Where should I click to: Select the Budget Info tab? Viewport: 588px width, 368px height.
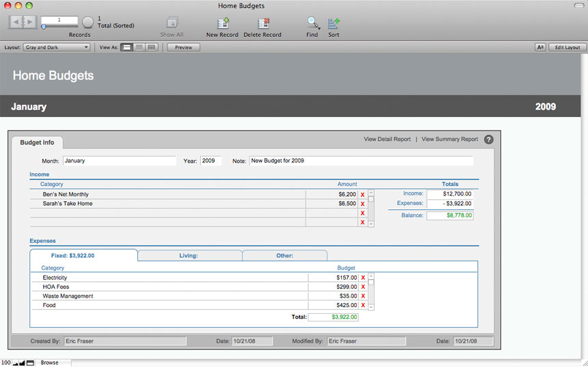[x=37, y=142]
